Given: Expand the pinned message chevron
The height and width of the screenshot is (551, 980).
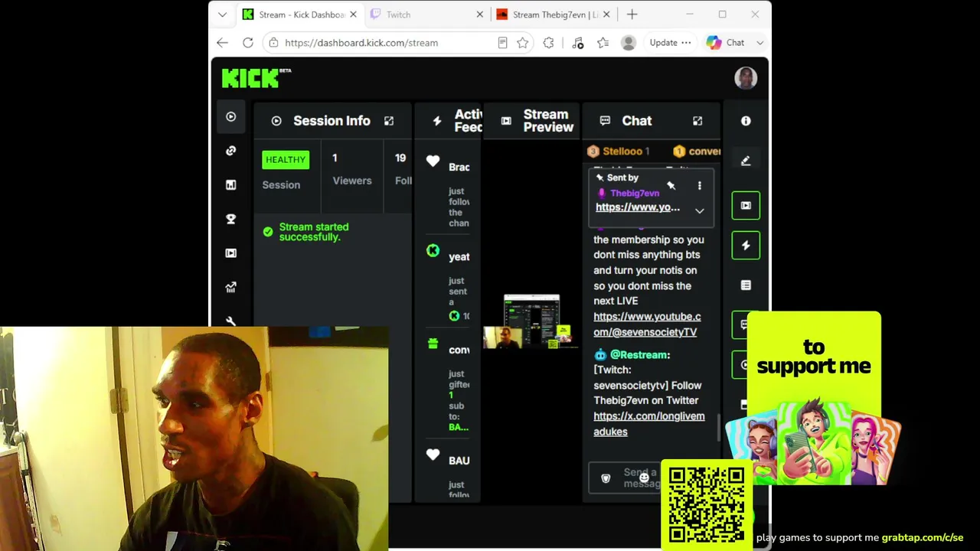Looking at the screenshot, I should click(x=699, y=210).
